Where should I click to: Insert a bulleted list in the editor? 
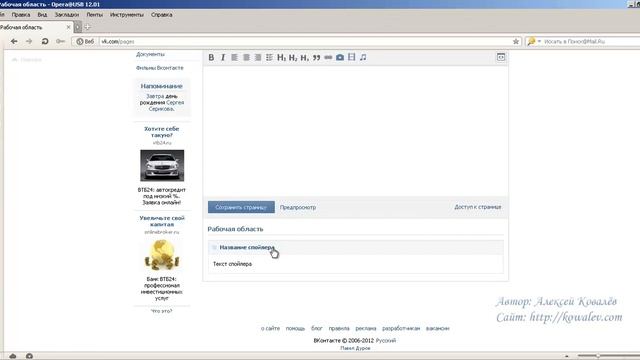tap(269, 58)
